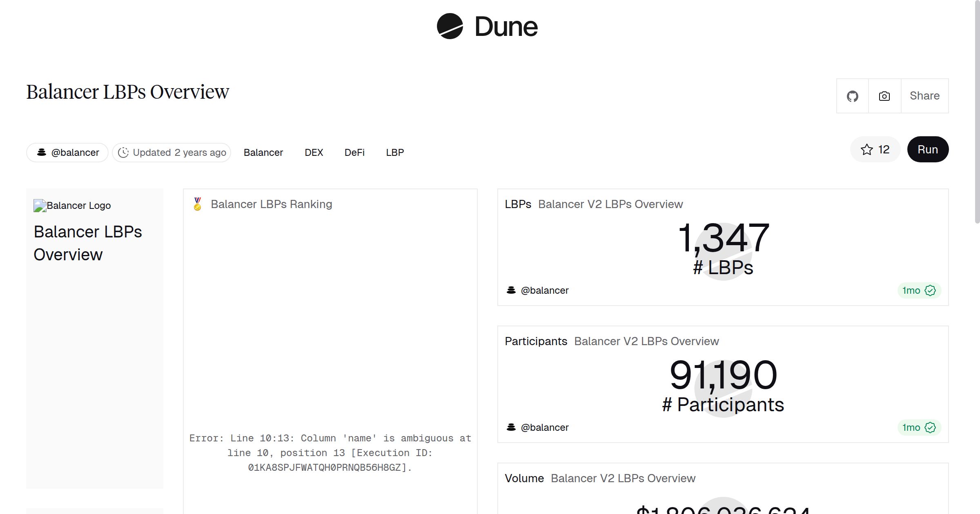Viewport: 980px width, 514px height.
Task: Select the LBP tag
Action: (x=394, y=153)
